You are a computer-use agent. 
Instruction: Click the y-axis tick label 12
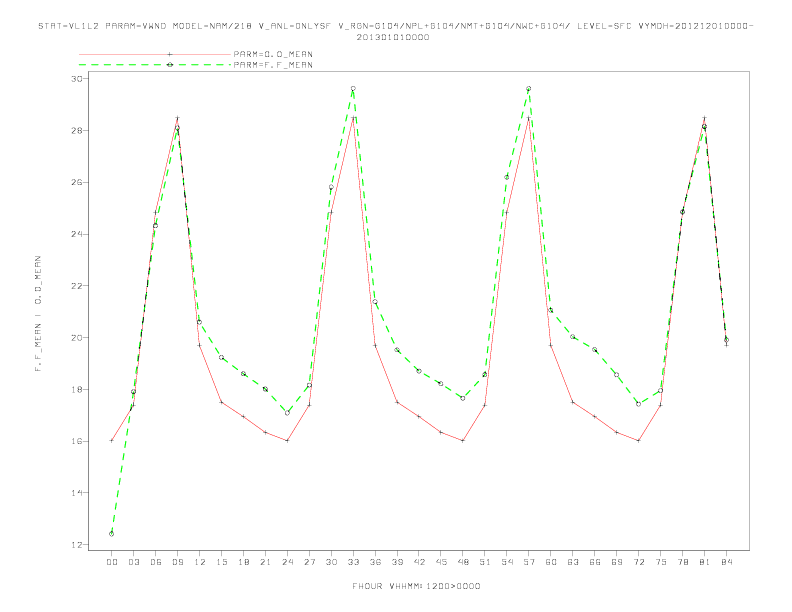77,545
